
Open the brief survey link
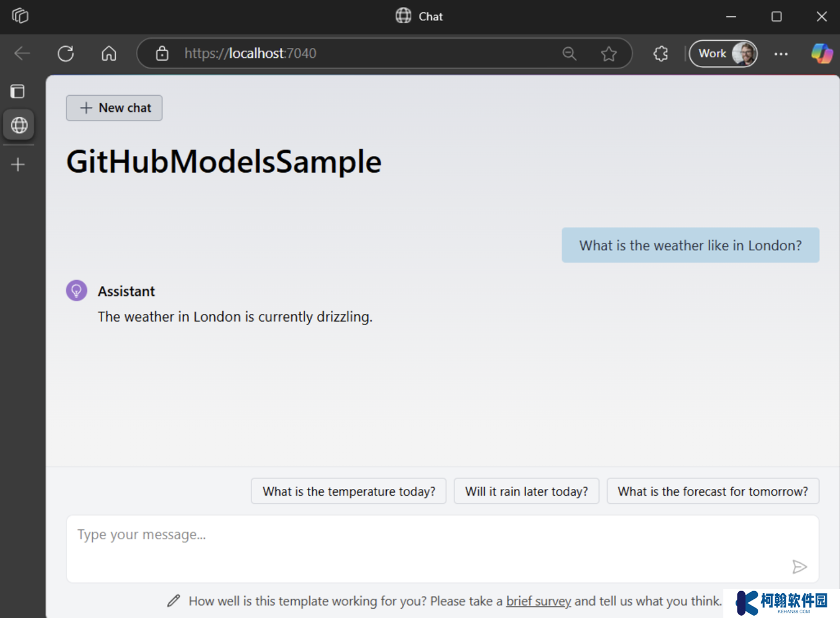[x=538, y=601]
